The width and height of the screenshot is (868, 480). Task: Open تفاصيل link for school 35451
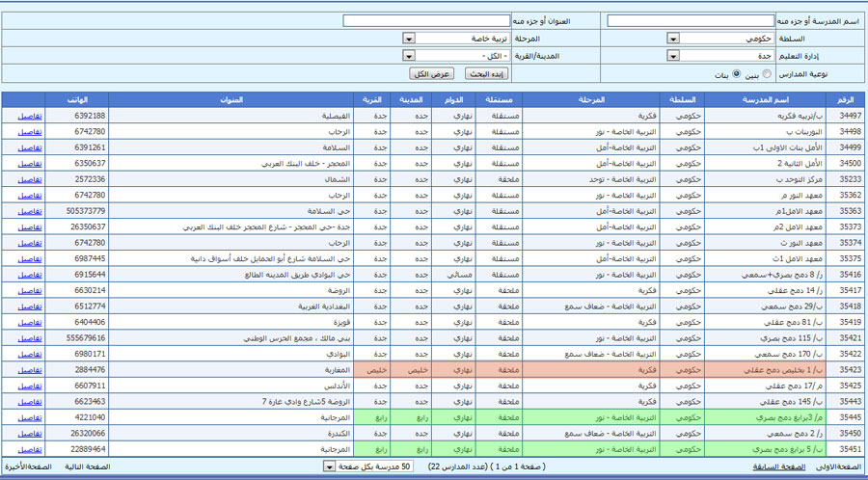coord(30,449)
